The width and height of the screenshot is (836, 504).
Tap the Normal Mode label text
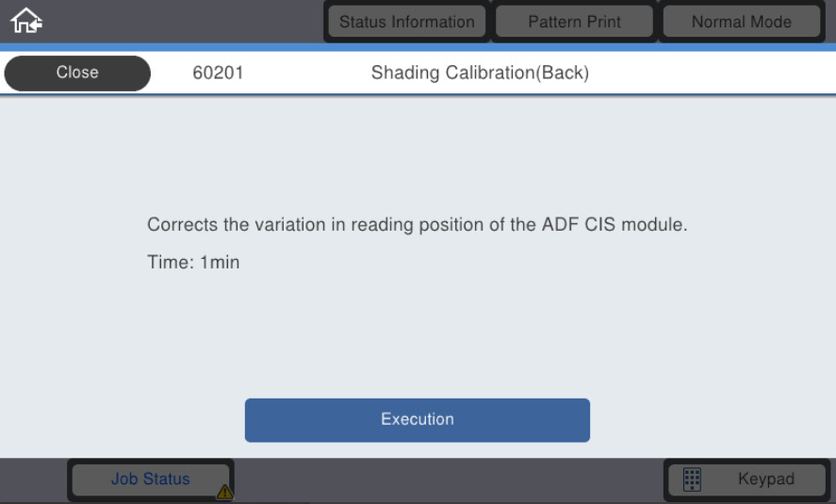pyautogui.click(x=742, y=22)
